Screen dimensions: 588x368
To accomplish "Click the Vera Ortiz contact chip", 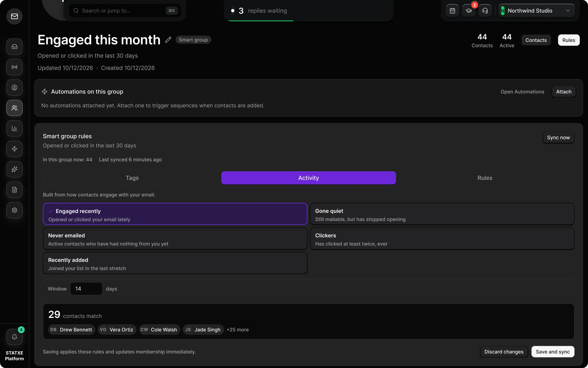I will (117, 330).
